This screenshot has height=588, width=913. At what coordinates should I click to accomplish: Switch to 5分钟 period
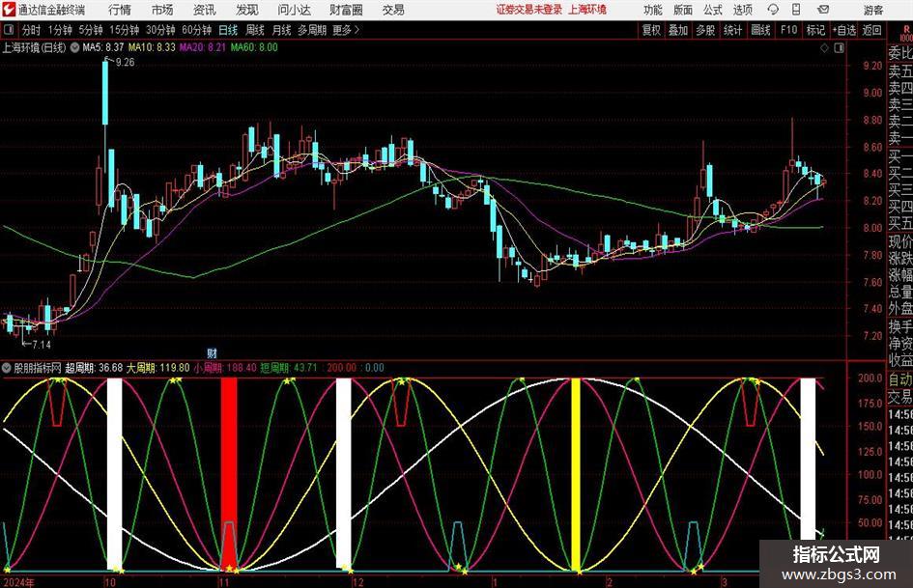[x=91, y=30]
